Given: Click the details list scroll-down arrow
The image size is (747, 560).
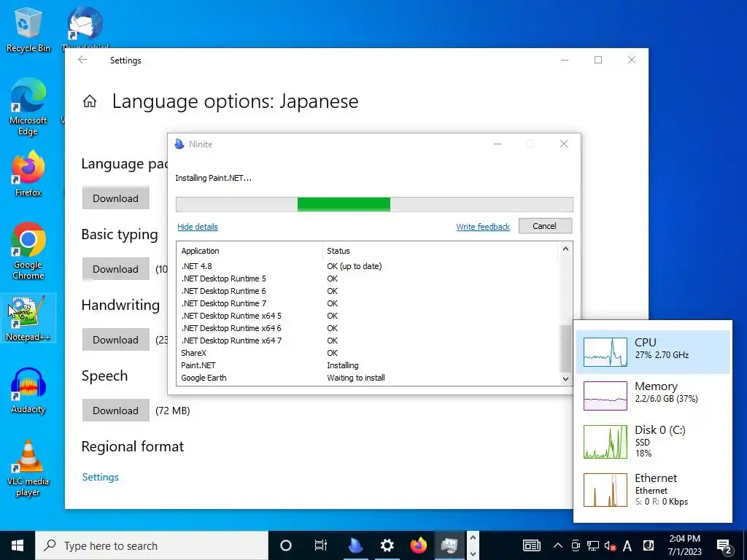Looking at the screenshot, I should click(x=565, y=379).
